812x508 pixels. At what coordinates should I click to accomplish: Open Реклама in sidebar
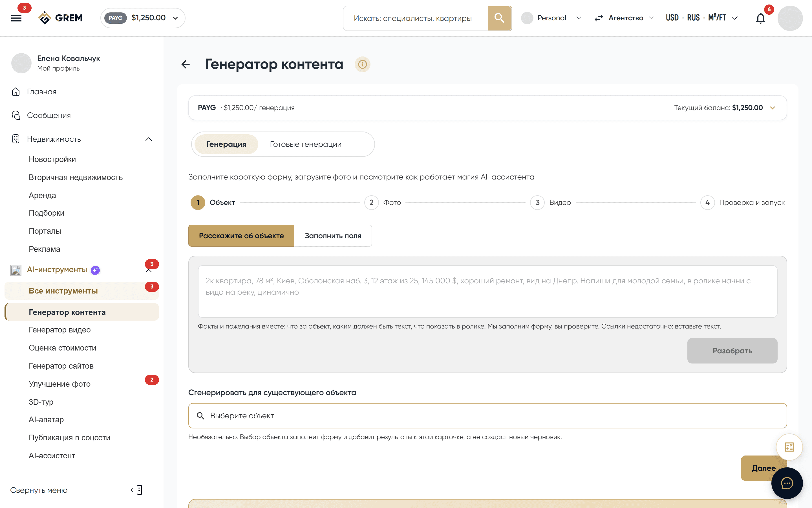click(45, 249)
